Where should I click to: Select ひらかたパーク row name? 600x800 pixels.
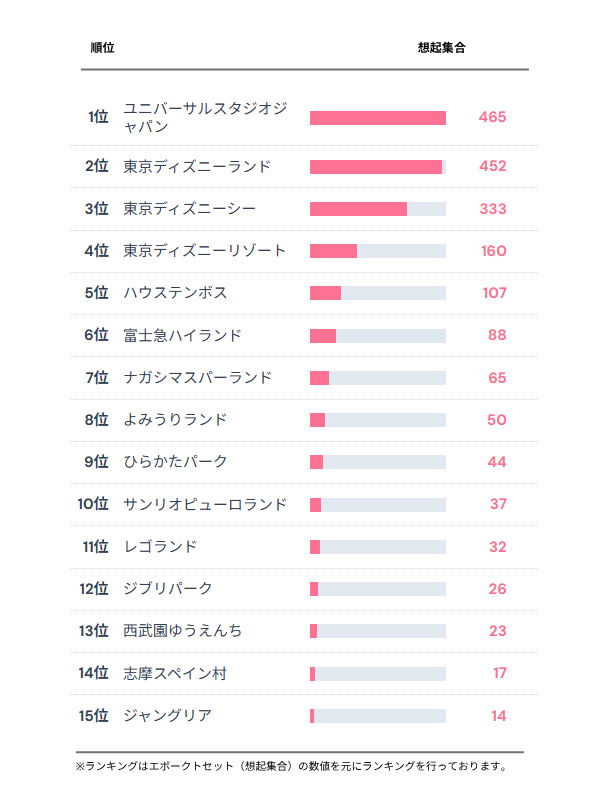(175, 462)
